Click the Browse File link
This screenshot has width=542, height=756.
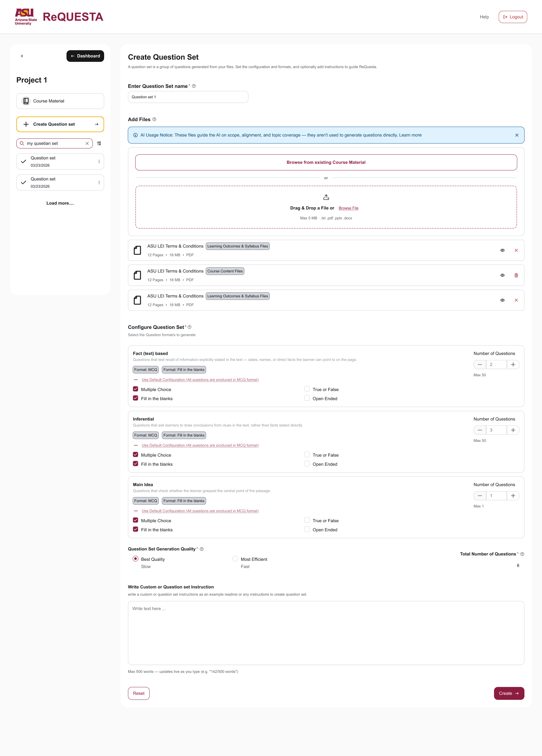coord(348,208)
